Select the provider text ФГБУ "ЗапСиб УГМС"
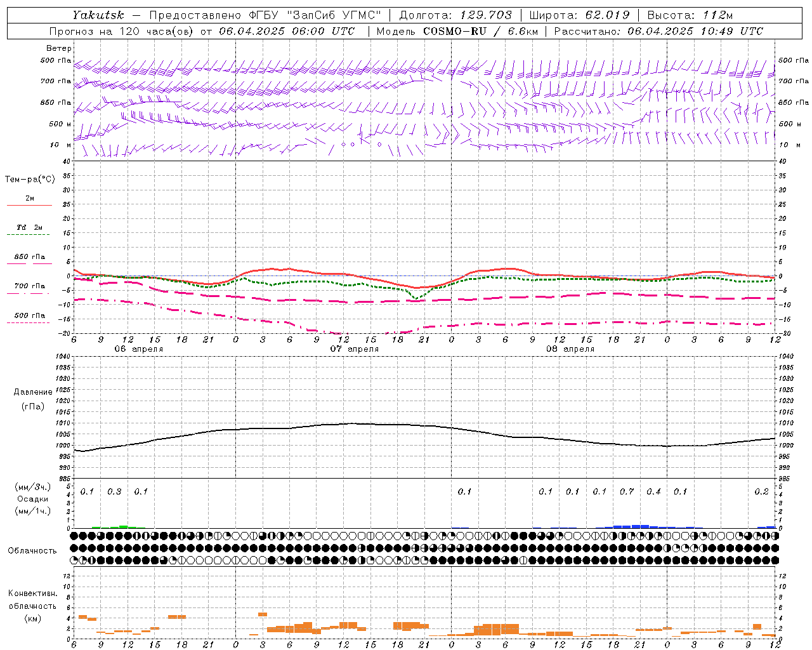This screenshot has width=812, height=650. [x=317, y=15]
